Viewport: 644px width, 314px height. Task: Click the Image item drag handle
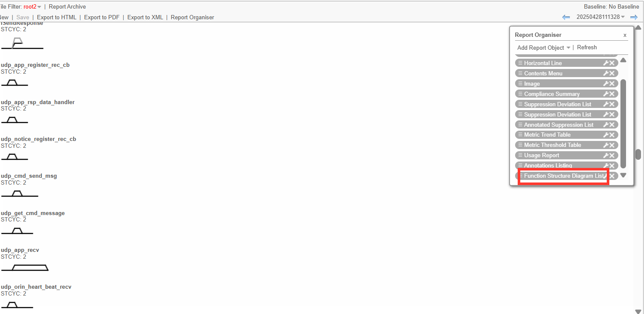pos(520,84)
